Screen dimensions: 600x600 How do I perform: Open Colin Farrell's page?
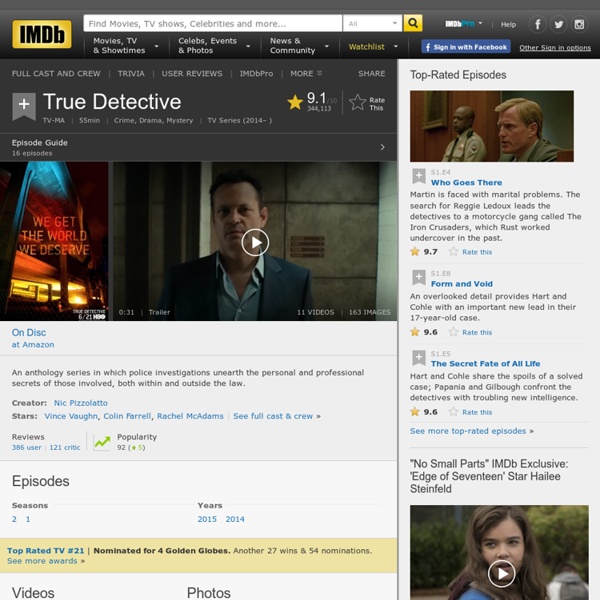127,416
